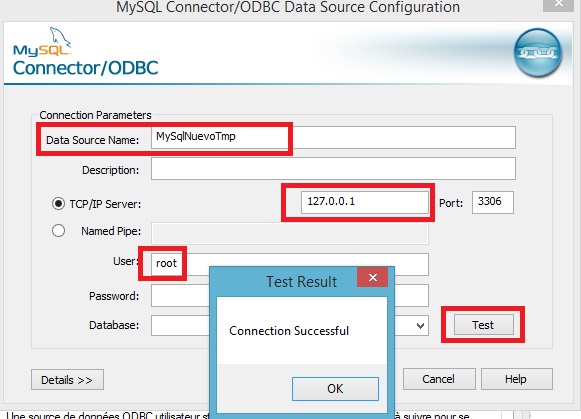581x419 pixels.
Task: Click the 'Connection Successful' message text
Action: [x=289, y=330]
